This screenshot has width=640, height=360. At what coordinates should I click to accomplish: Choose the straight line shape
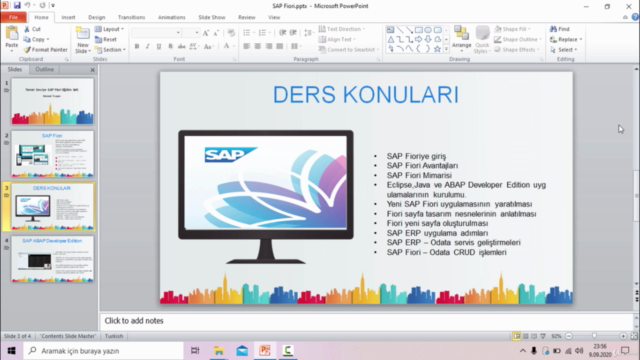[400, 30]
